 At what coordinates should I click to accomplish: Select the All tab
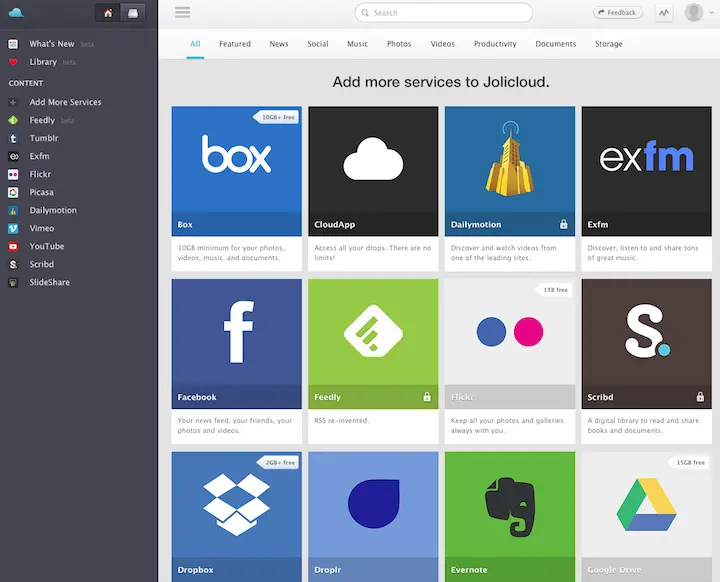195,44
